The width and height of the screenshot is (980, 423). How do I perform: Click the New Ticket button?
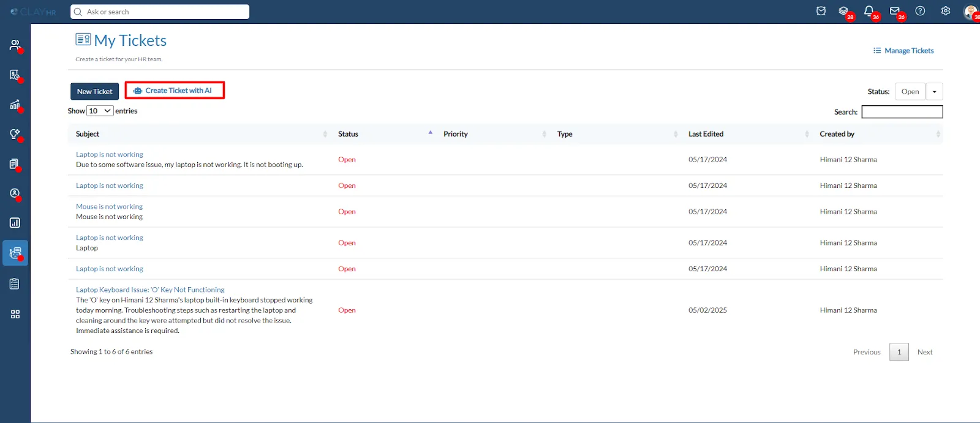pyautogui.click(x=95, y=91)
